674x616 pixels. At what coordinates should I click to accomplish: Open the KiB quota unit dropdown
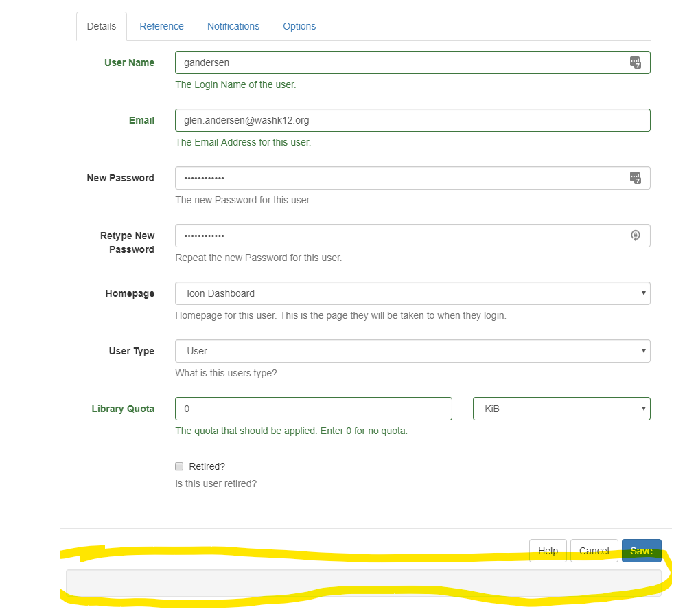point(561,409)
